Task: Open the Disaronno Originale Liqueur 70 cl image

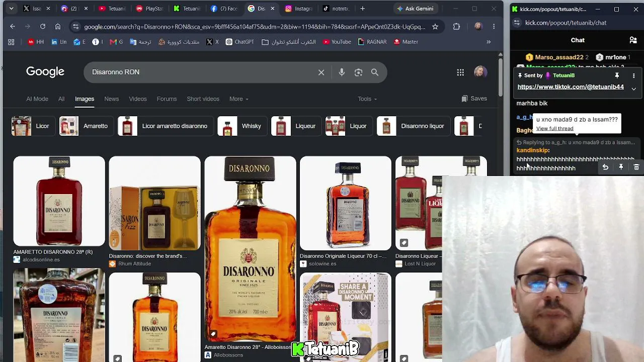Action: pos(345,203)
